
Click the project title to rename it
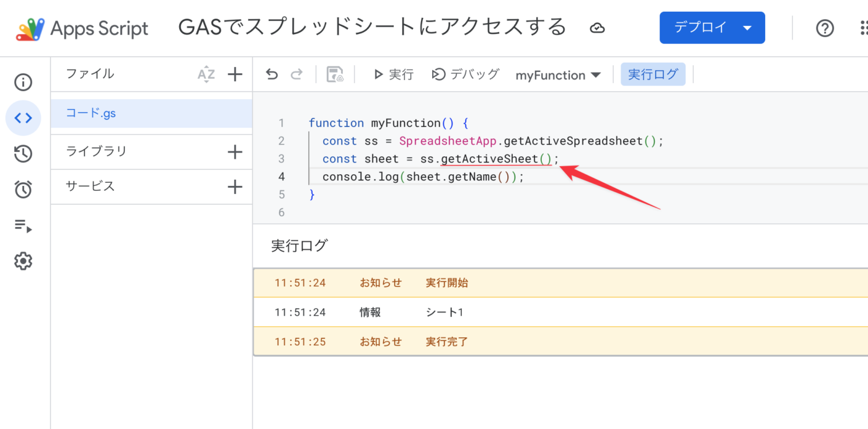click(372, 27)
